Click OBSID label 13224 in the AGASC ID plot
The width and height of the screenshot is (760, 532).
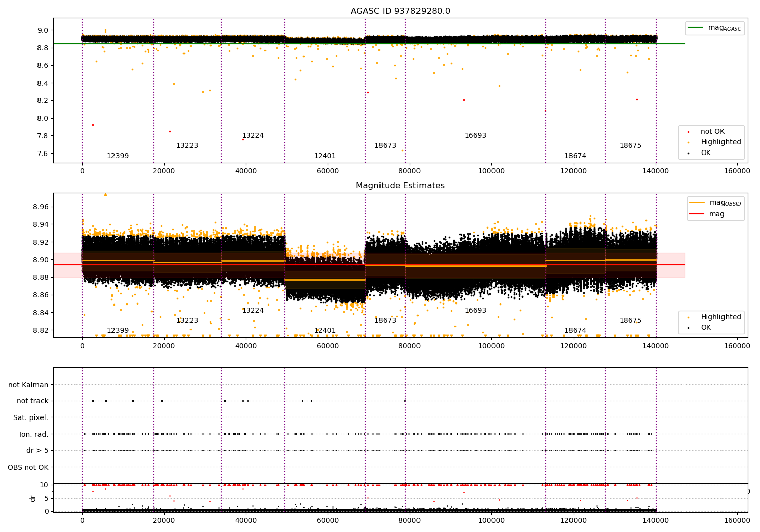click(x=253, y=136)
